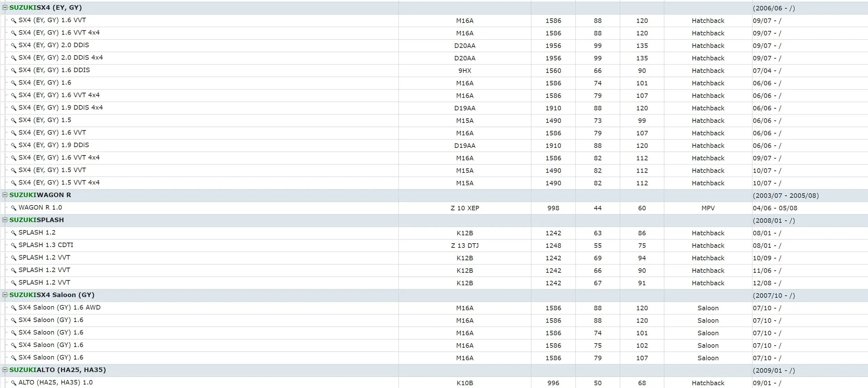Collapse the SUZUKI ALTO (HA25, HA35) group
Image resolution: width=868 pixels, height=388 pixels.
tap(5, 370)
